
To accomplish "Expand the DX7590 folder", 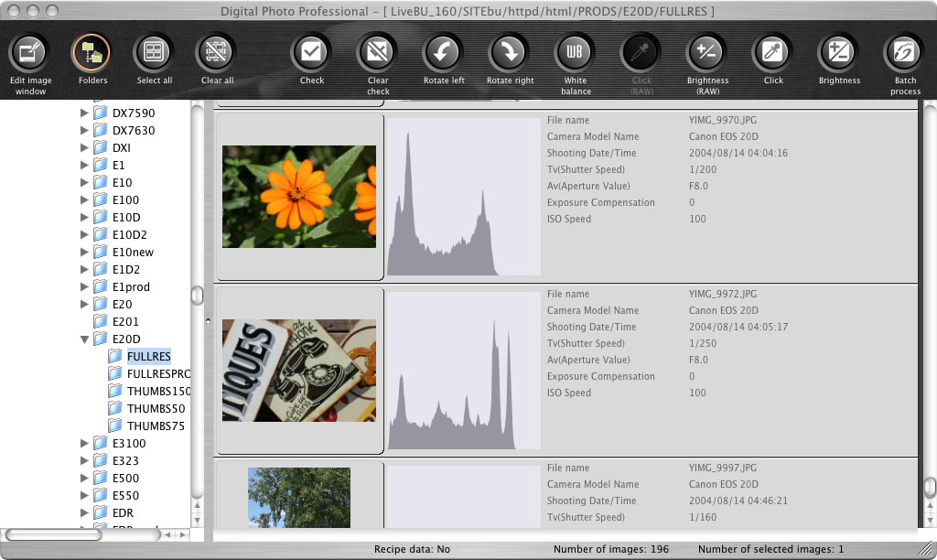I will (x=85, y=113).
